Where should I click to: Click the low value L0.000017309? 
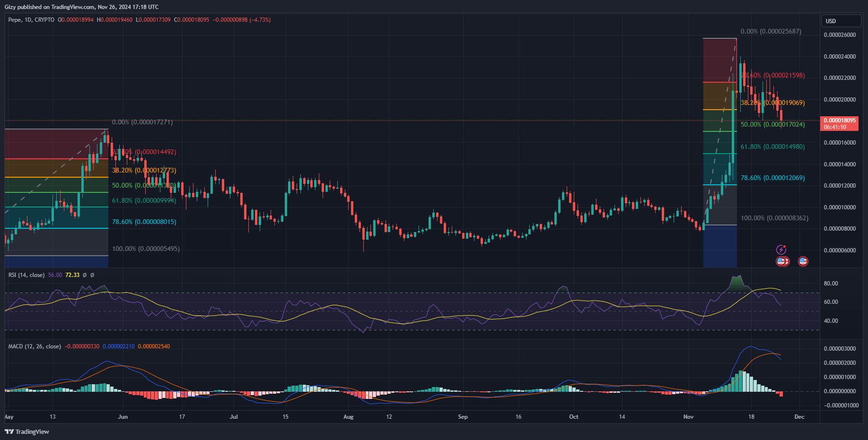[x=153, y=20]
